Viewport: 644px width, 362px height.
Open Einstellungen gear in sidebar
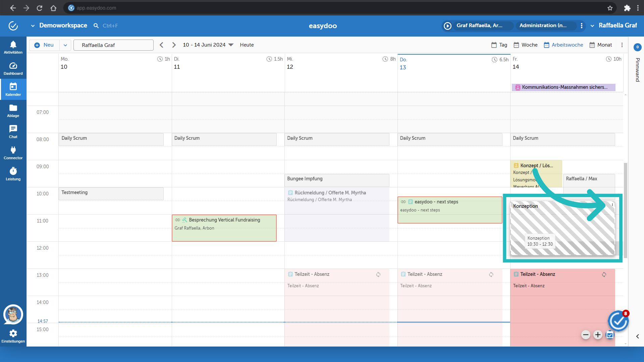[x=13, y=336]
